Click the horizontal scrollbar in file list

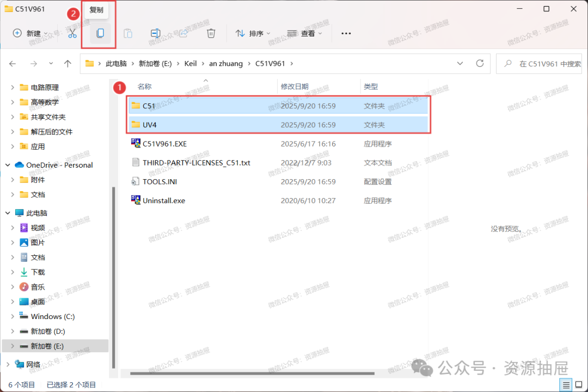252,373
